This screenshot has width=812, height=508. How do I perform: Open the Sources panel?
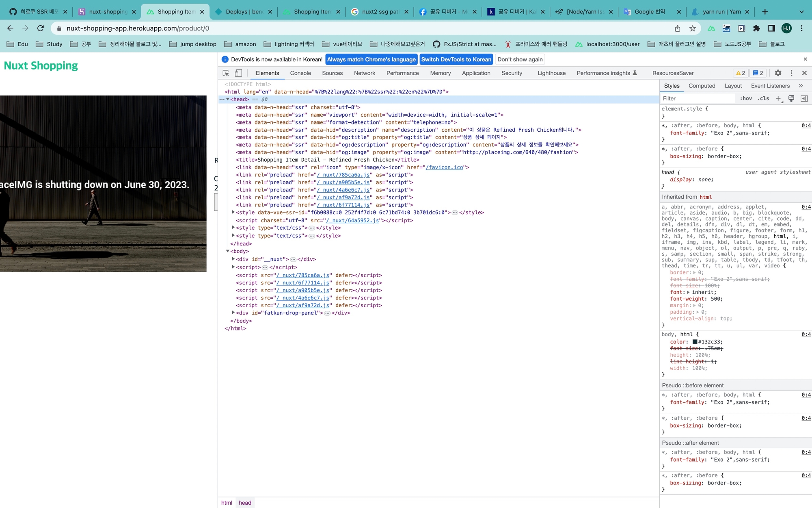[332, 73]
